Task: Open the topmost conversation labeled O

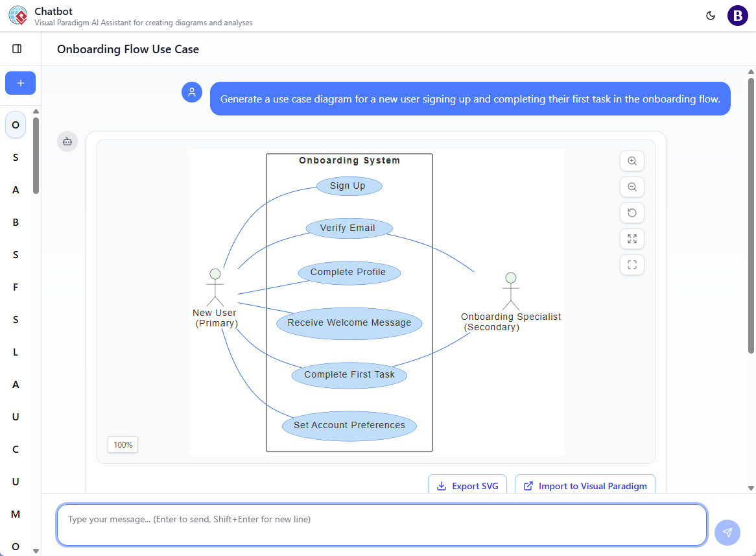Action: tap(15, 125)
